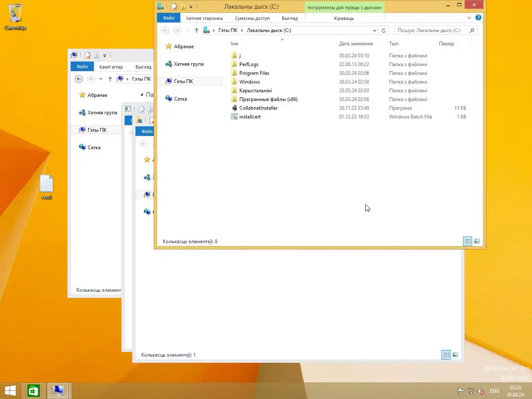This screenshot has height=399, width=532.
Task: Open the Сметніца recycle bin on desktop
Action: pos(15,17)
